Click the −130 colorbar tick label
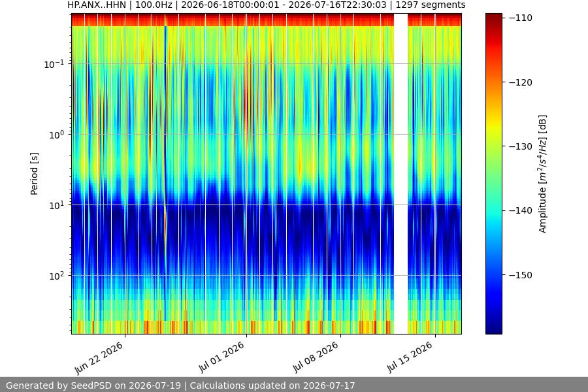588x392 pixels. pyautogui.click(x=521, y=146)
